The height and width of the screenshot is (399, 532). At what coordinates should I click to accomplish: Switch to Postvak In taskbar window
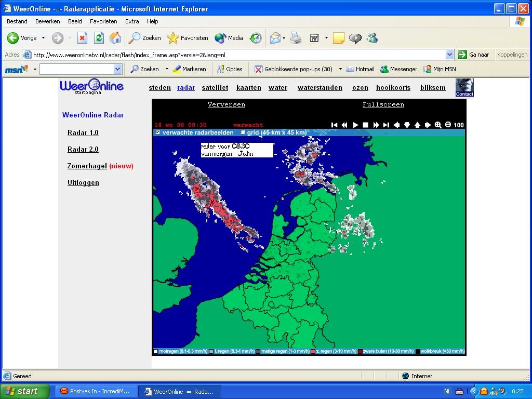point(96,391)
